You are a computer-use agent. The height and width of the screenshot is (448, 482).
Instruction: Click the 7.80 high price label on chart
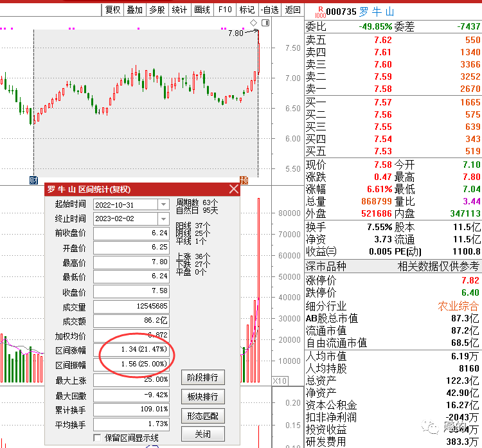[235, 33]
